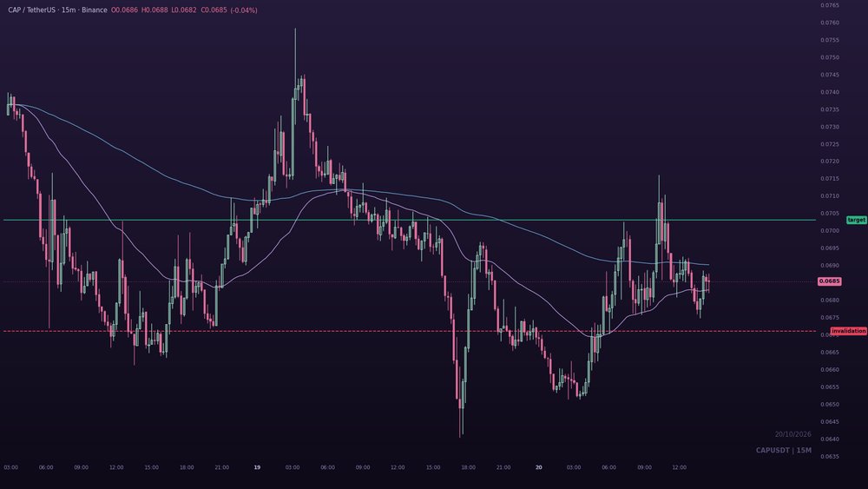The height and width of the screenshot is (489, 868).
Task: Click price axis label 0.0675
Action: click(x=830, y=317)
